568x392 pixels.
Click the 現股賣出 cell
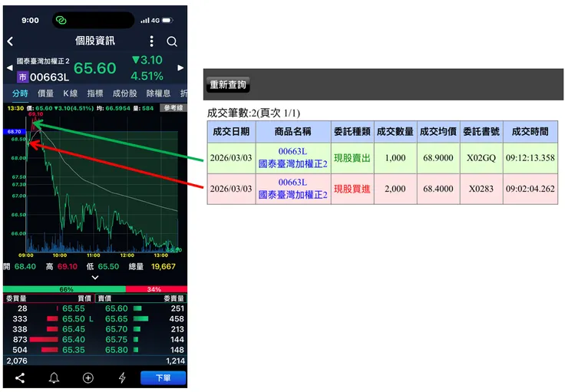(352, 158)
